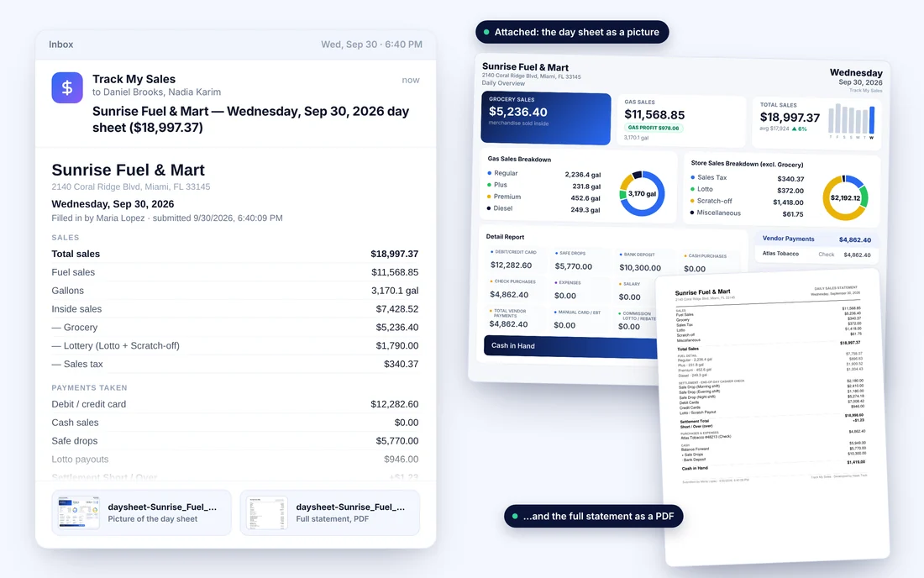Screen dimensions: 924x578
Task: Click the Sales Tax row in Store Sales Breakdown
Action: point(748,178)
